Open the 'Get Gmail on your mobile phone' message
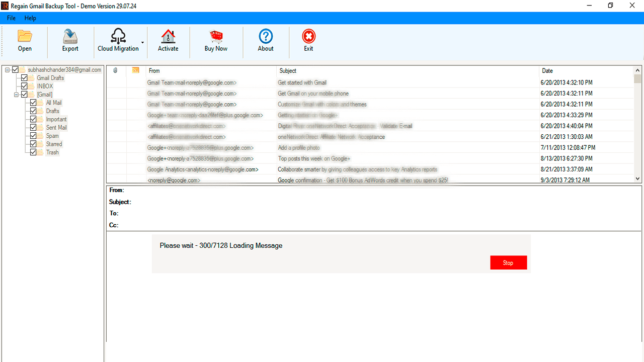 pyautogui.click(x=370, y=94)
